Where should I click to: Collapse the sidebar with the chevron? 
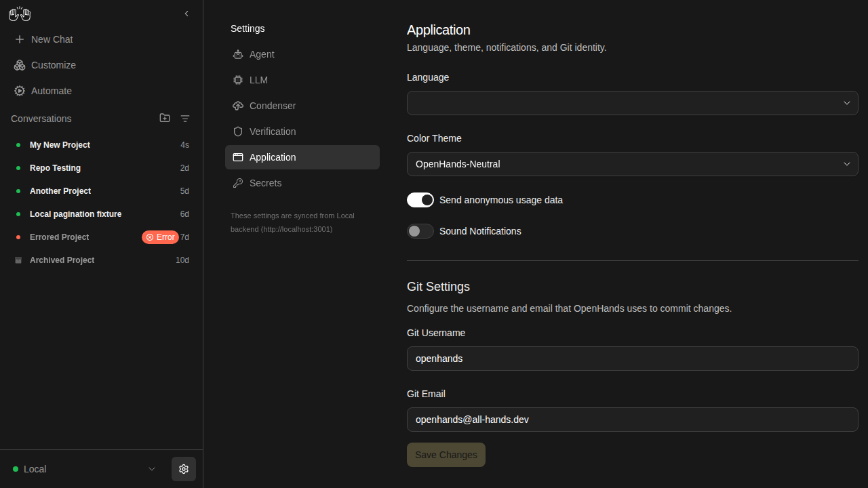[186, 14]
